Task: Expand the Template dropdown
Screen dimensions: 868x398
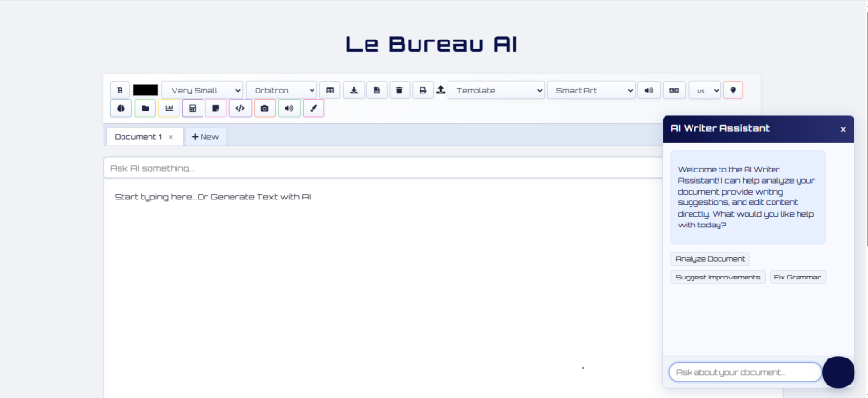Action: (496, 90)
